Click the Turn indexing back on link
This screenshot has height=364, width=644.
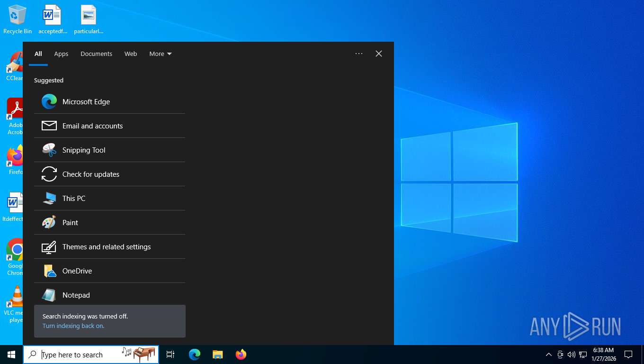click(73, 326)
